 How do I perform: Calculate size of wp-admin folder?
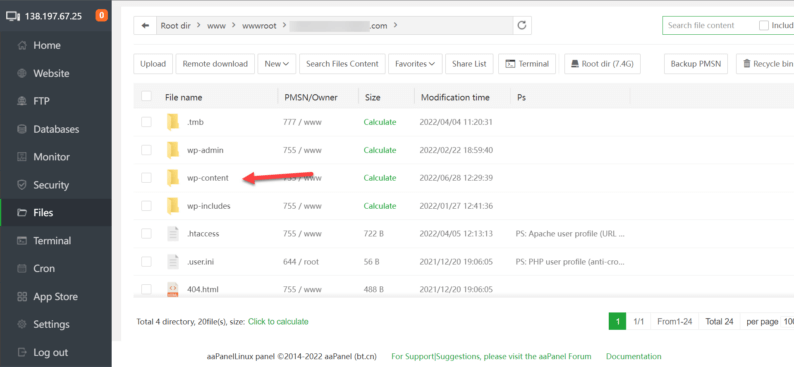[380, 150]
